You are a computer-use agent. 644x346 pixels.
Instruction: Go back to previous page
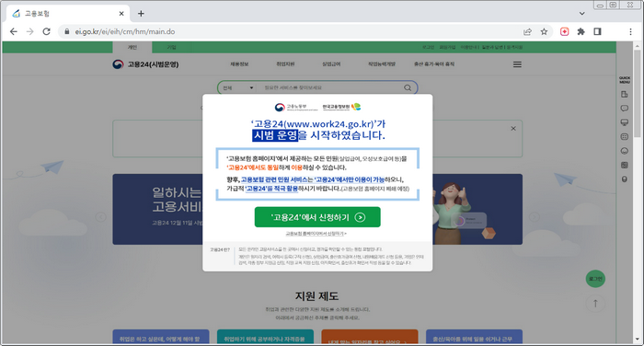click(14, 31)
